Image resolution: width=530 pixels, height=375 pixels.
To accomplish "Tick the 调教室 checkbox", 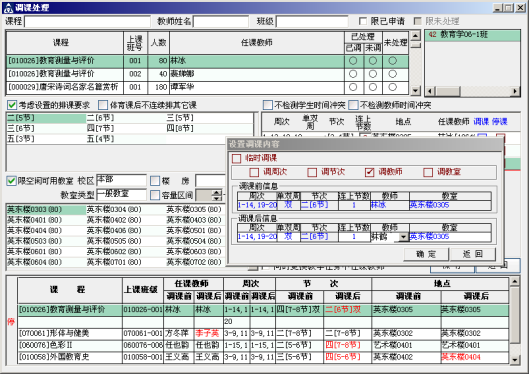I will point(428,172).
